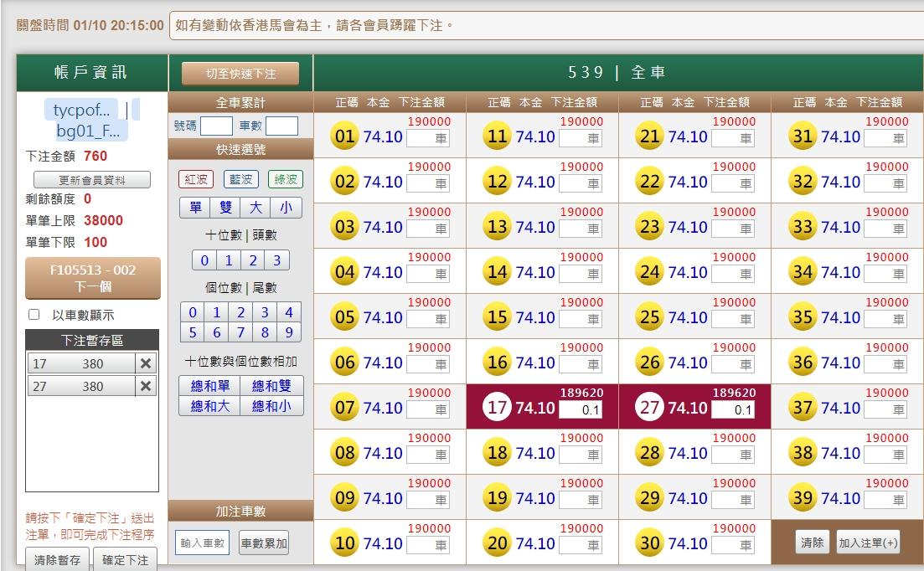Click the 清除 button beside 加入注單
Image resolution: width=924 pixels, height=571 pixels.
pos(812,543)
